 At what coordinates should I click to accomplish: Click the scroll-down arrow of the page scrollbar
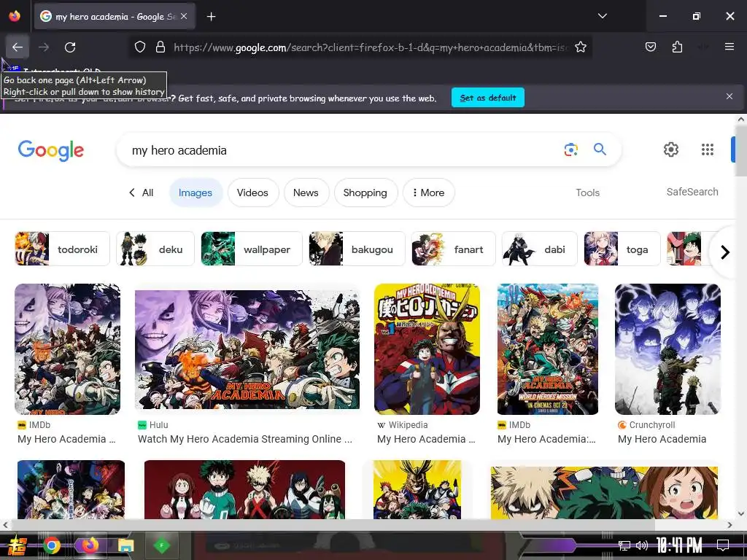(x=741, y=514)
